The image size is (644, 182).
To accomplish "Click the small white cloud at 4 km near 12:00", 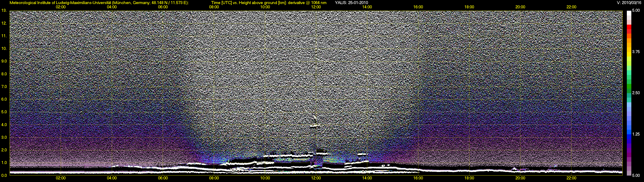I will [315, 126].
